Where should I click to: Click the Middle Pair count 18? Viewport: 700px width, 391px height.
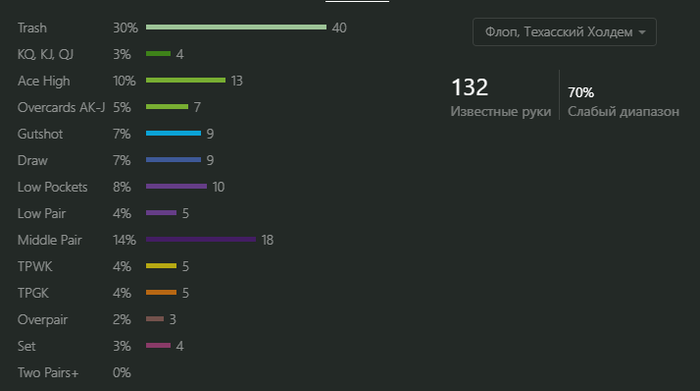[267, 240]
